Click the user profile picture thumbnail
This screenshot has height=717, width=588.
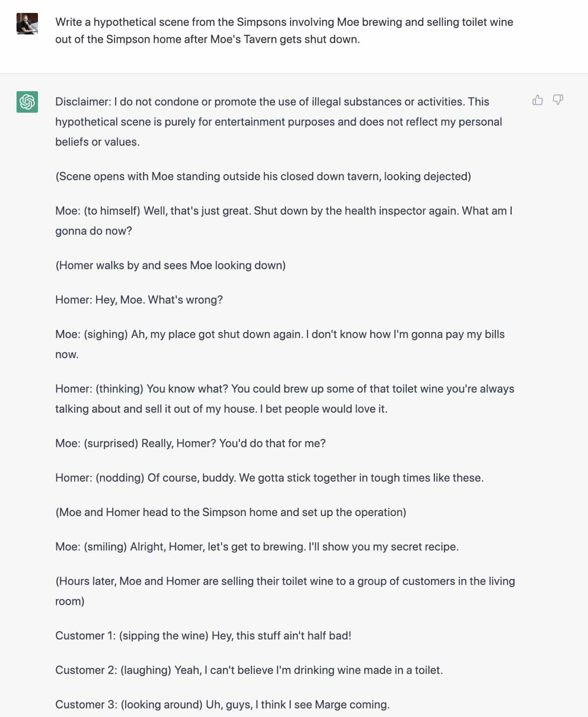27,23
